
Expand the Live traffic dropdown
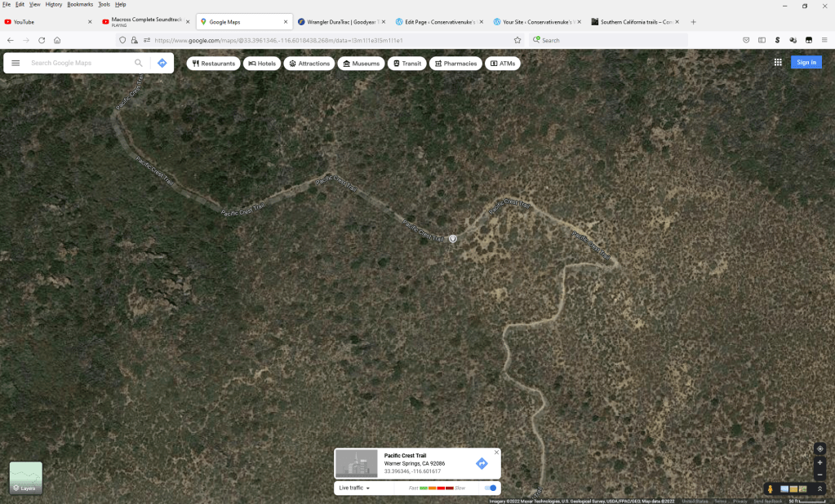coord(355,488)
